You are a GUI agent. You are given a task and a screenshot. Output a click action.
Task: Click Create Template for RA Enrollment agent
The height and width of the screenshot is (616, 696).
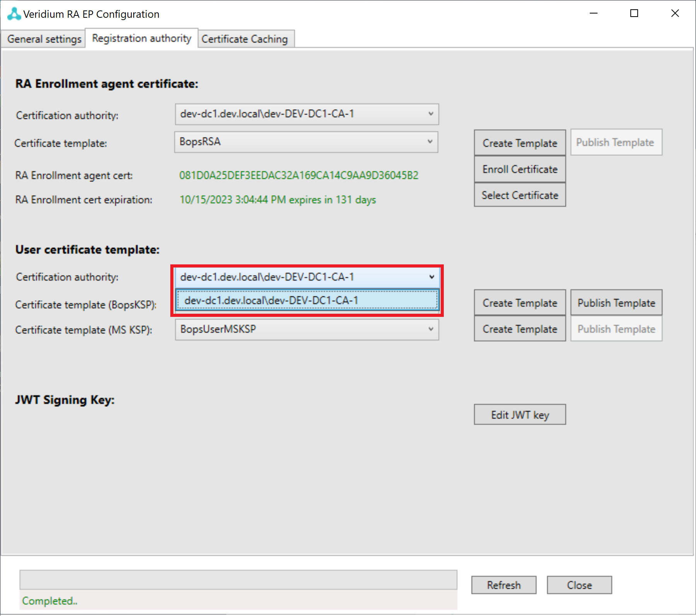click(x=519, y=143)
